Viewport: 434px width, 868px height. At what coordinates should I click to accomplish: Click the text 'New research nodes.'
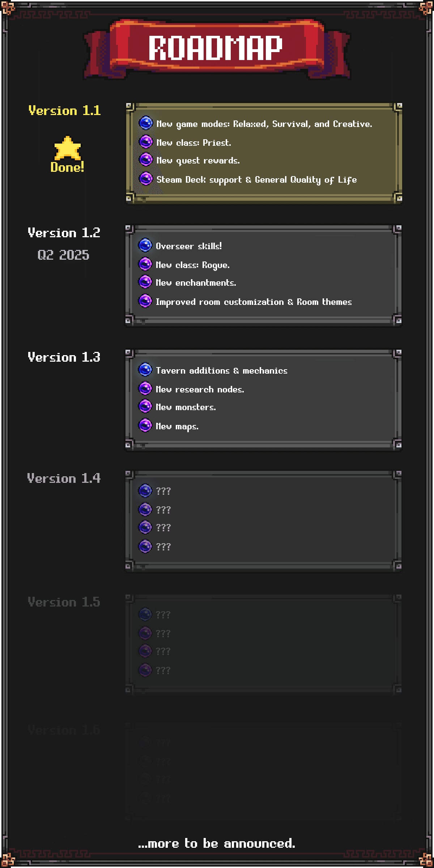click(200, 390)
